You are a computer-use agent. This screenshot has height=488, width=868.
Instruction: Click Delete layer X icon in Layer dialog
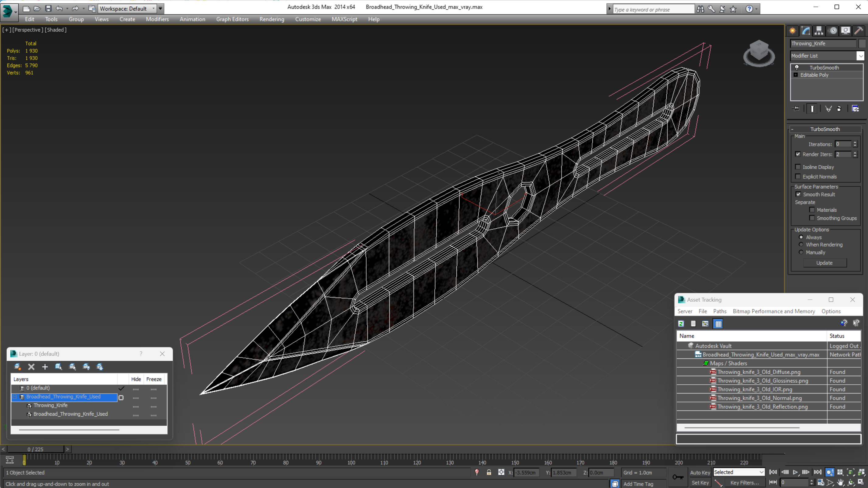point(31,367)
